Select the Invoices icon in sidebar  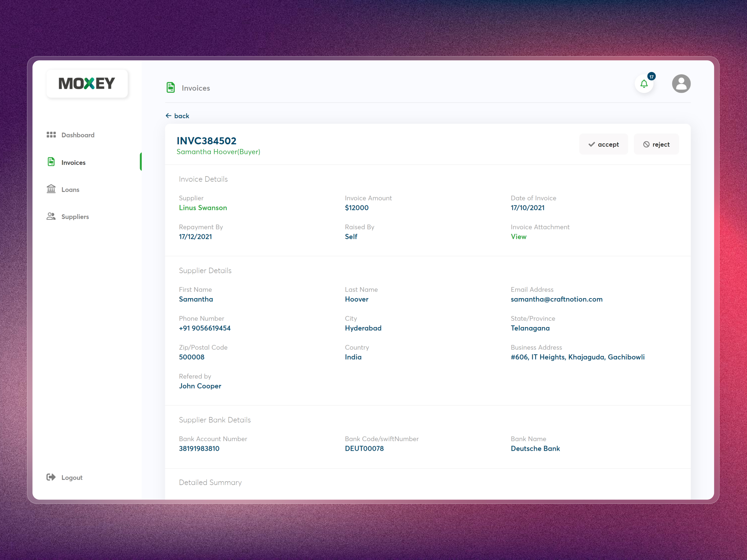pyautogui.click(x=51, y=162)
